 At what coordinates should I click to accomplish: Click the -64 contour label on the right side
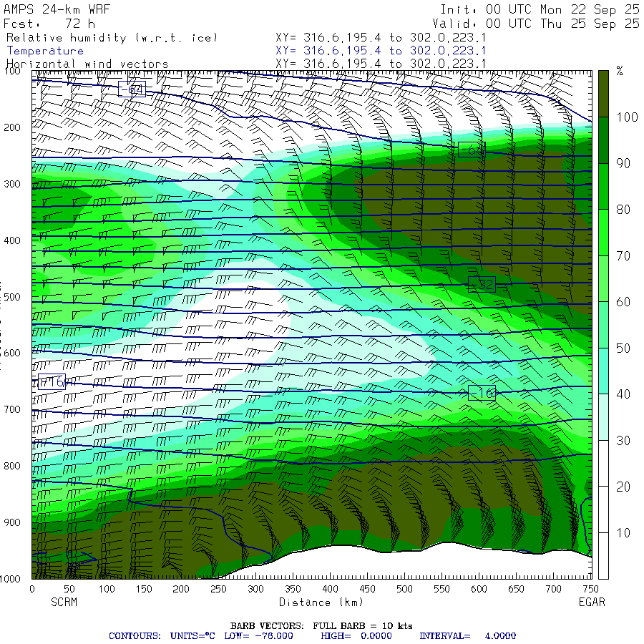click(x=472, y=150)
